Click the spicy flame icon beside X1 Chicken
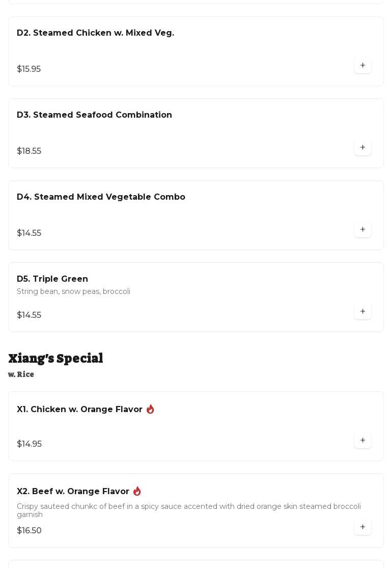 click(150, 409)
